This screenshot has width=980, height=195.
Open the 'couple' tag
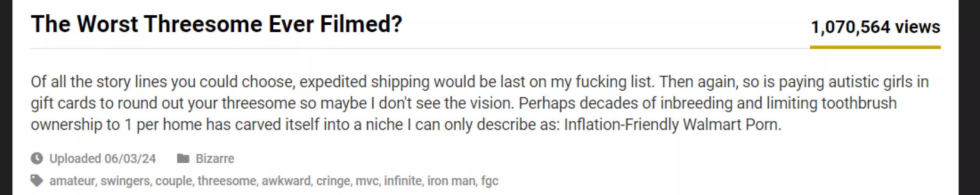pos(173,181)
